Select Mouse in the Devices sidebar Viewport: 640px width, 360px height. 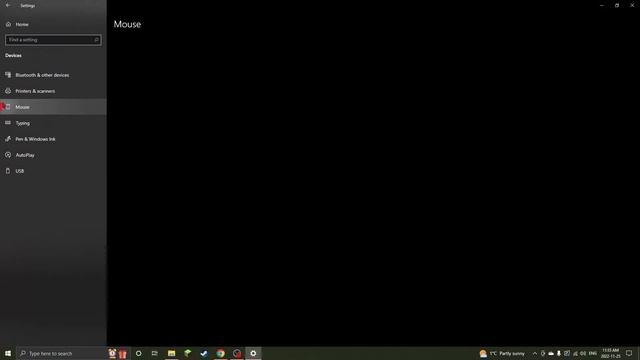(x=53, y=107)
